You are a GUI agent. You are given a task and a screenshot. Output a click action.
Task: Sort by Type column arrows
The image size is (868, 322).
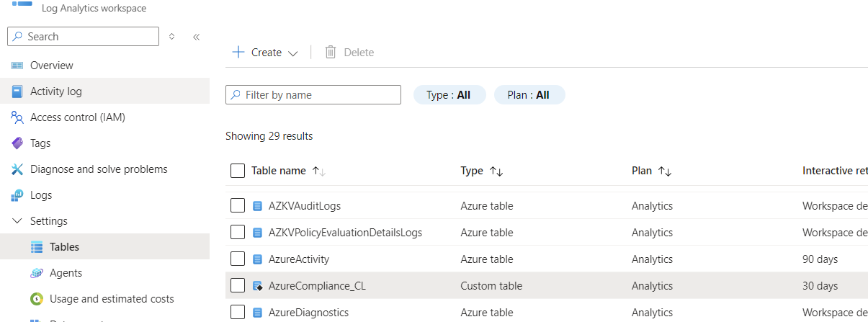coord(496,171)
